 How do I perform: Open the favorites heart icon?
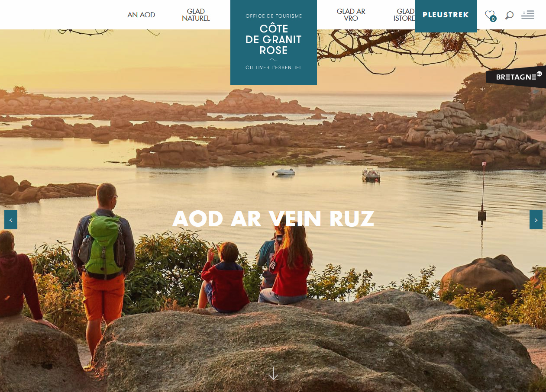click(489, 15)
